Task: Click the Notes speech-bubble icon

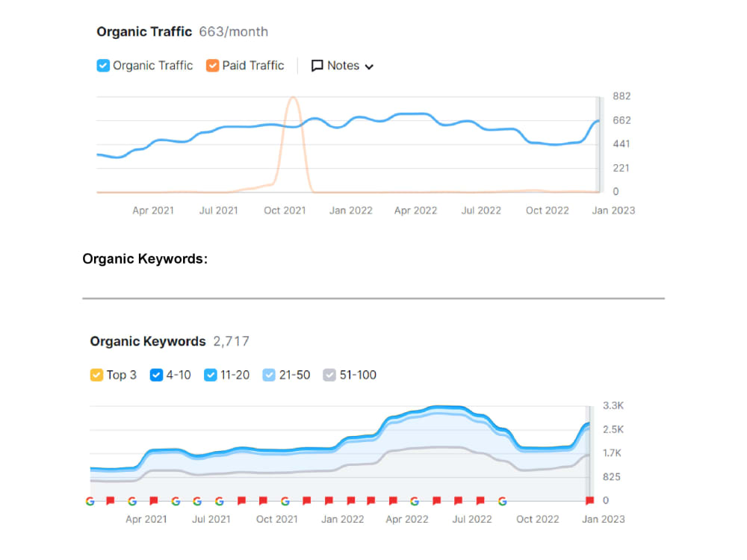Action: (x=317, y=66)
